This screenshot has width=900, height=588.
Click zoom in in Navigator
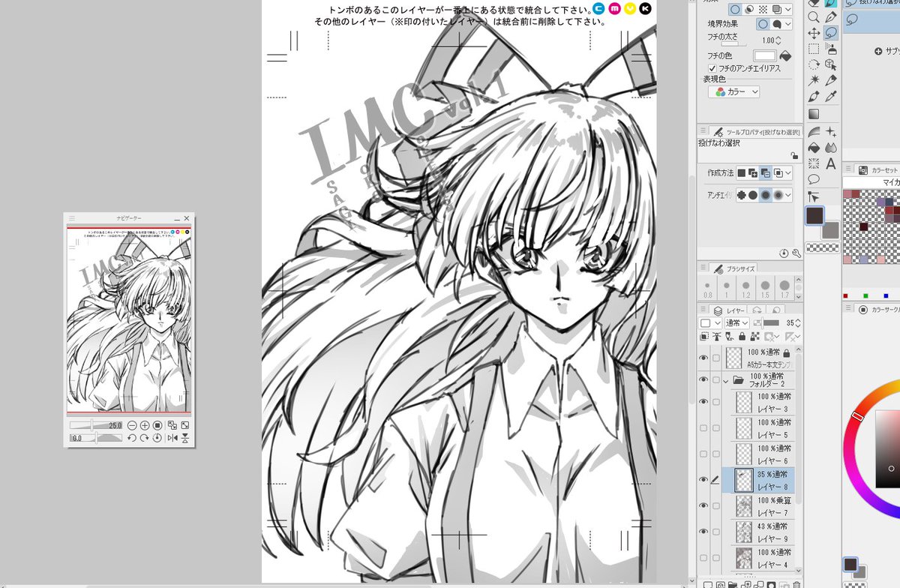point(145,425)
